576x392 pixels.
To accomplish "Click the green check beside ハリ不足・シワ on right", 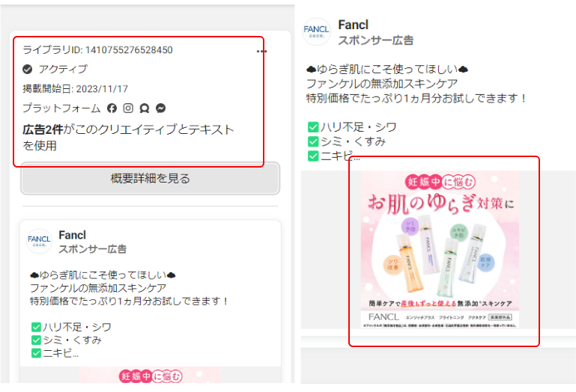I will [x=312, y=126].
